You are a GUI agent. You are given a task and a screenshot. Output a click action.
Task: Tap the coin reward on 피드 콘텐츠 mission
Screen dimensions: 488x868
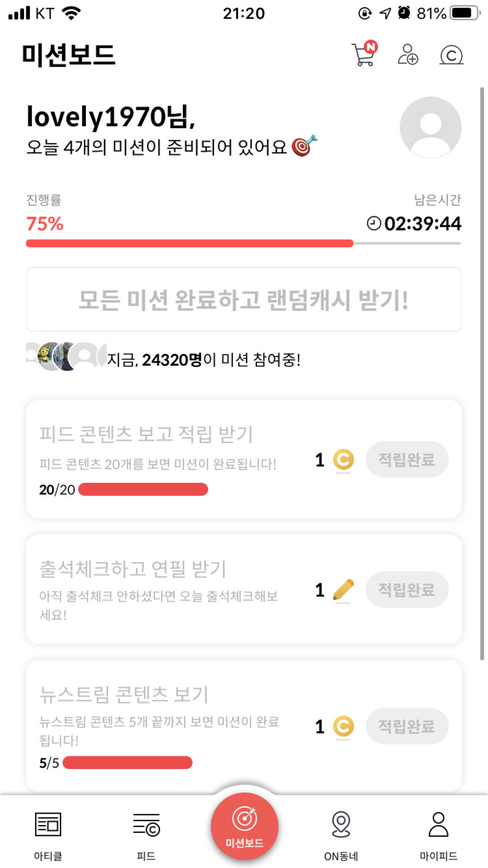point(343,460)
